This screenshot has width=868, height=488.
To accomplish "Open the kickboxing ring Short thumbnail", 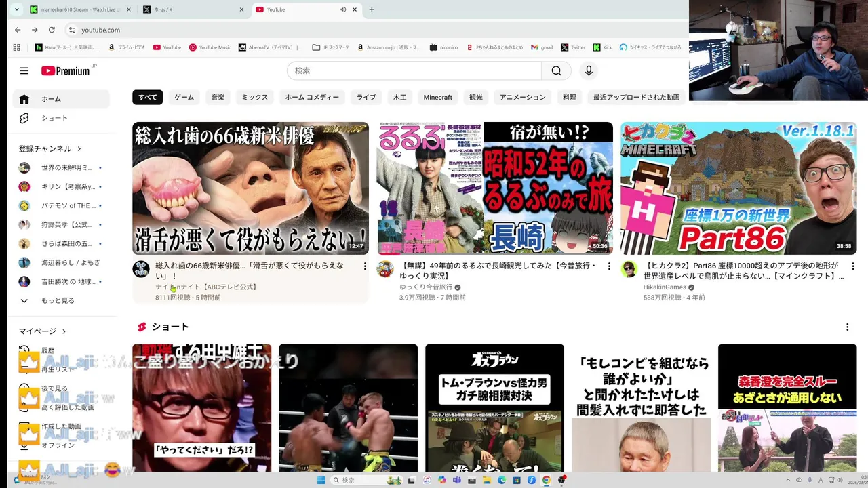I will [348, 408].
